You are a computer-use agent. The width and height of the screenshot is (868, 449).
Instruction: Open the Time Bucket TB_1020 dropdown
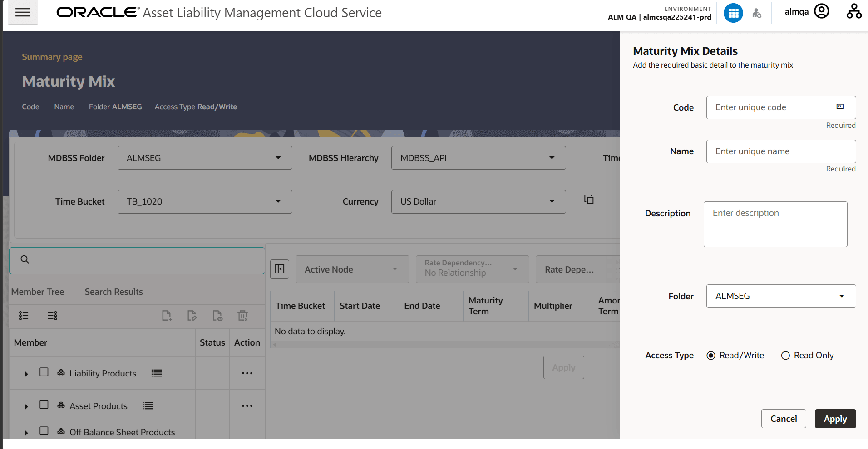pos(205,202)
